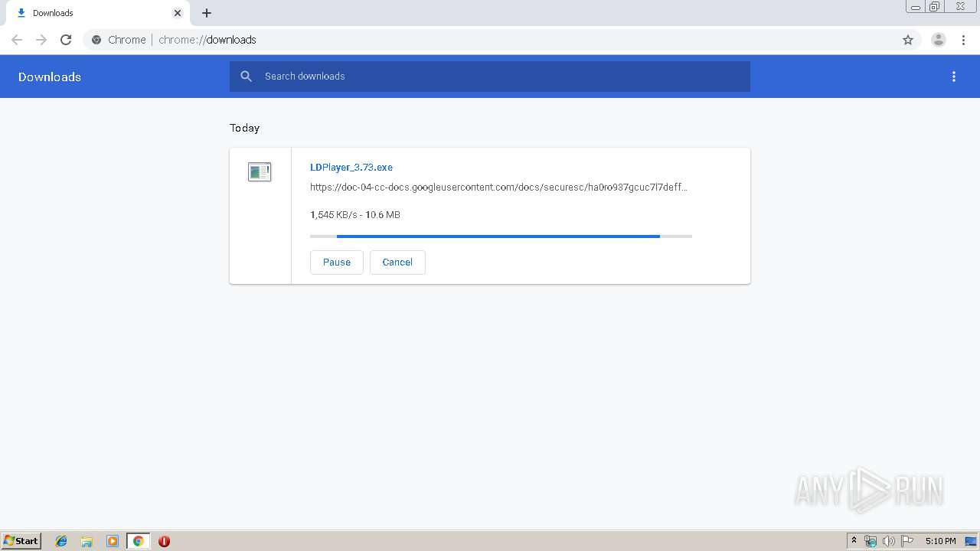Click the Today date heading
The image size is (980, 551).
(245, 128)
